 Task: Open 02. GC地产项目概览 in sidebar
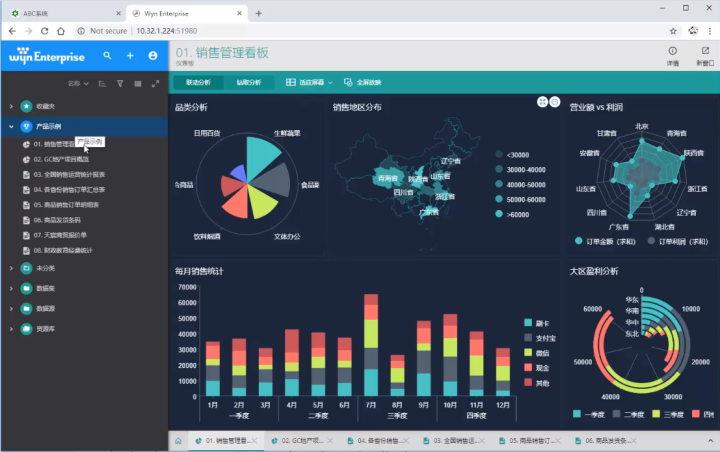pyautogui.click(x=61, y=159)
